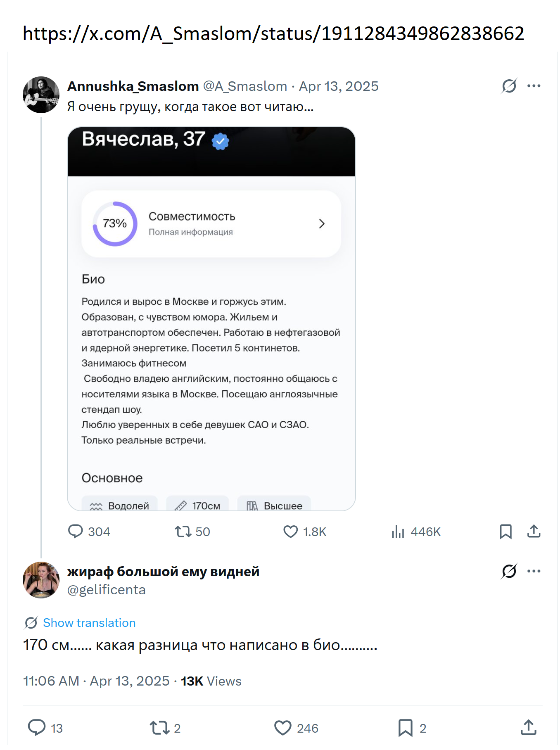Share the @gelificenta reply

[528, 728]
